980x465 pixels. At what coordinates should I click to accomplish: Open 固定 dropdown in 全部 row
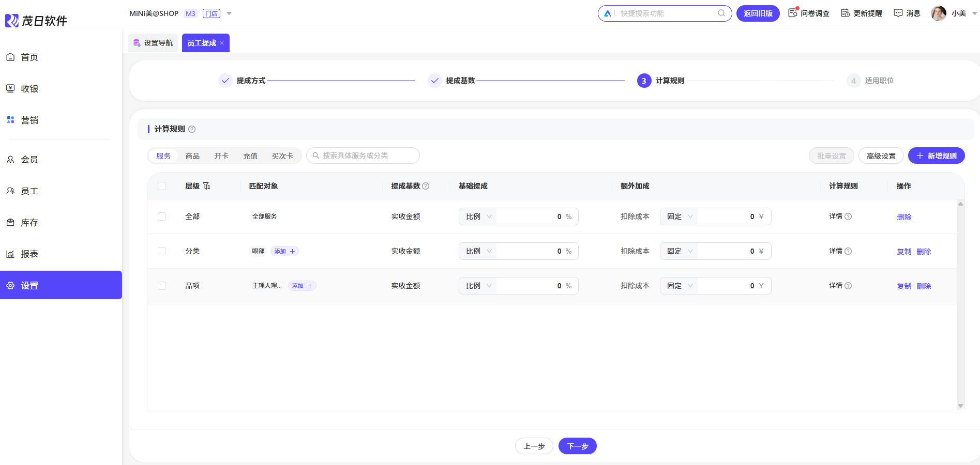point(679,216)
